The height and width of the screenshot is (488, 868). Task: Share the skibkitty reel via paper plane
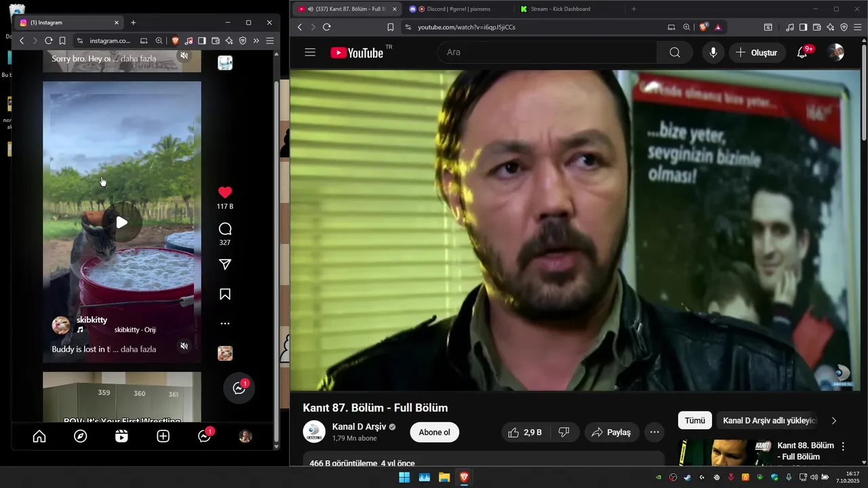225,264
